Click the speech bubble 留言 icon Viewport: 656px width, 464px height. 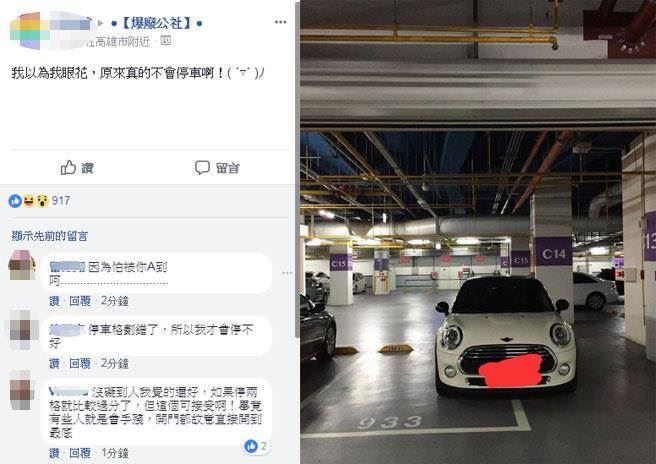202,167
